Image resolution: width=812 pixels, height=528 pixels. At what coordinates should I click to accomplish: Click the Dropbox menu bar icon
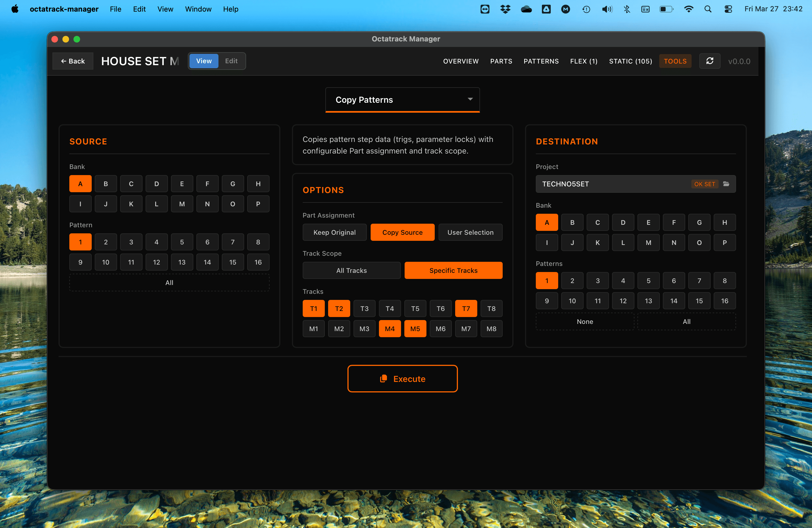505,9
